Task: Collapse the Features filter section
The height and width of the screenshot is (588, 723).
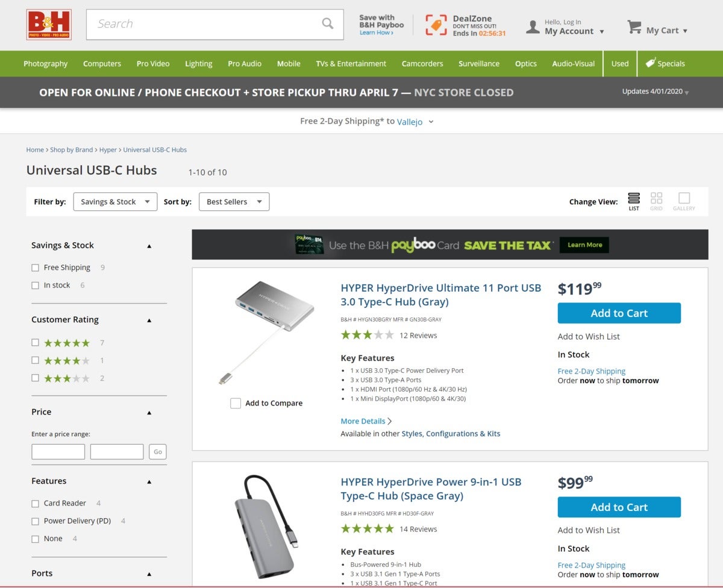Action: tap(149, 482)
